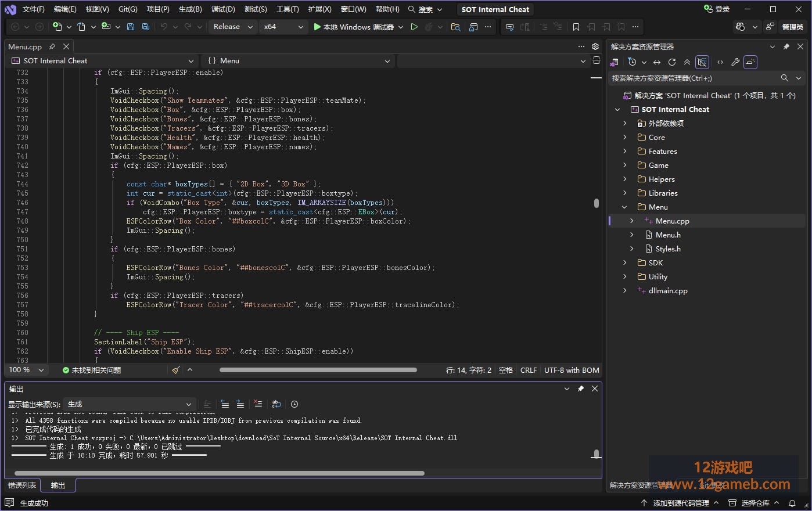Image resolution: width=812 pixels, height=511 pixels.
Task: Select the 输出 tab at the bottom
Action: click(x=58, y=485)
